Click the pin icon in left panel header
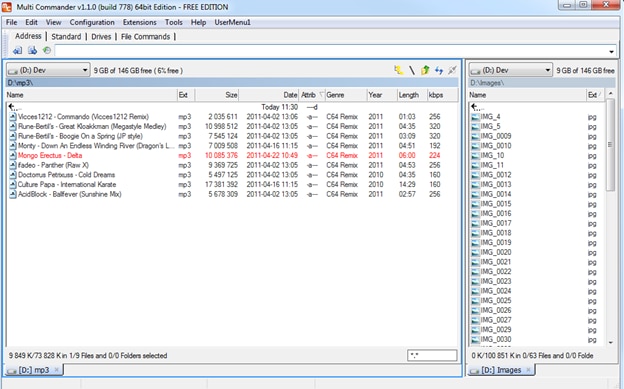624x389 pixels. click(x=452, y=70)
